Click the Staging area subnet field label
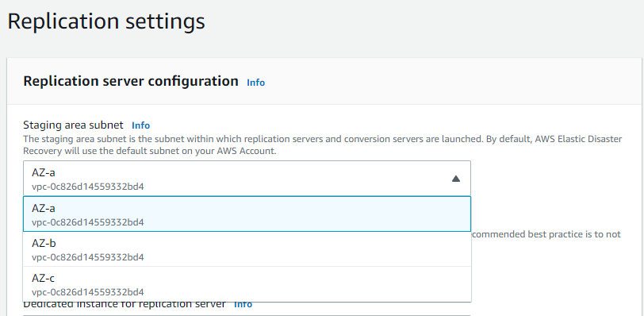The height and width of the screenshot is (316, 644). click(73, 125)
